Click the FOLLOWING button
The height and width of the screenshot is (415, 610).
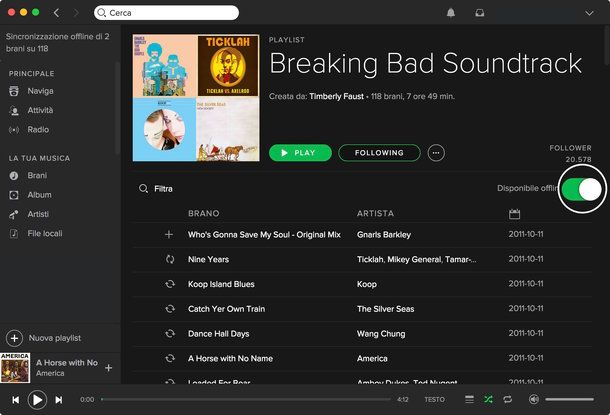pos(379,153)
